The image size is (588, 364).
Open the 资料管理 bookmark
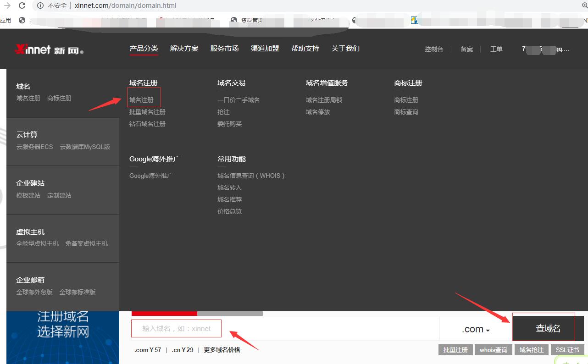tap(247, 20)
